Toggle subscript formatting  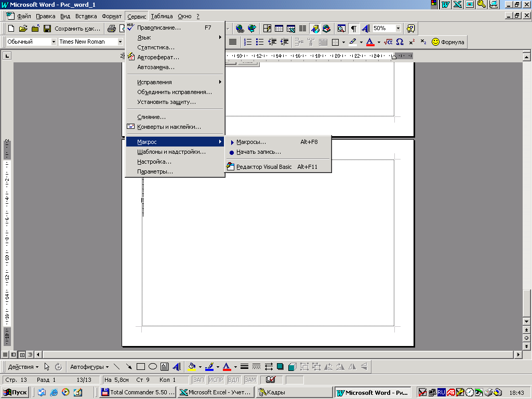coord(423,42)
